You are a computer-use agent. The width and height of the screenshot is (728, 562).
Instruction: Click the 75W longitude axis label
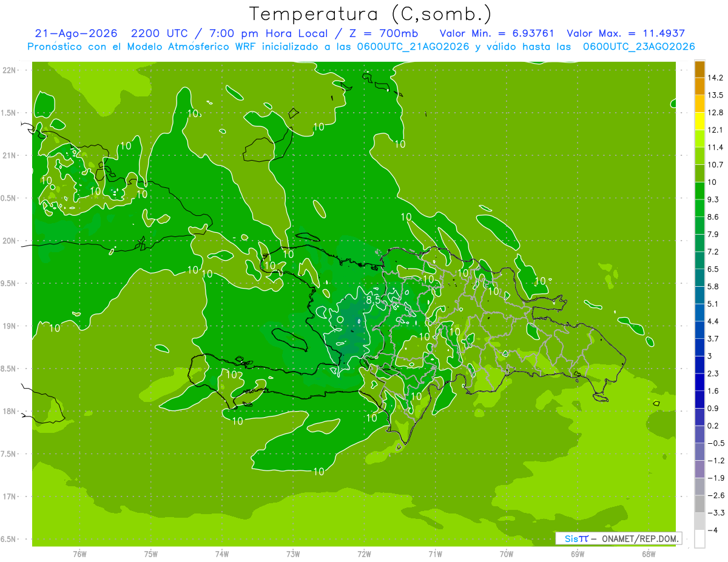pos(151,554)
